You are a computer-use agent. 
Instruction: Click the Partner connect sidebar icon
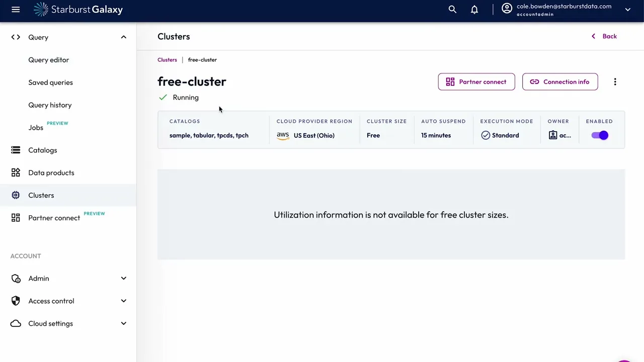point(16,218)
